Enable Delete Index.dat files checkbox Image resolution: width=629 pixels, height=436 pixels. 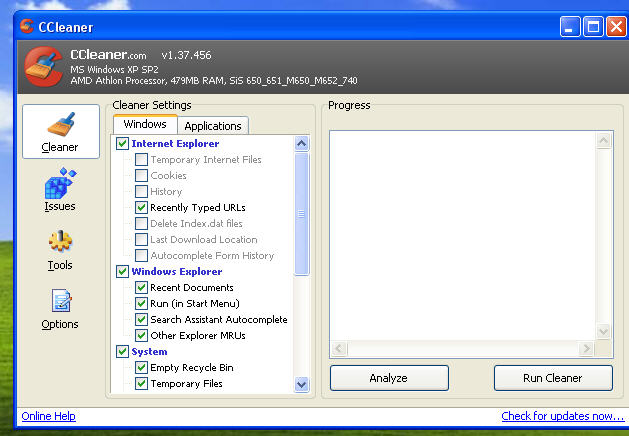tap(141, 223)
